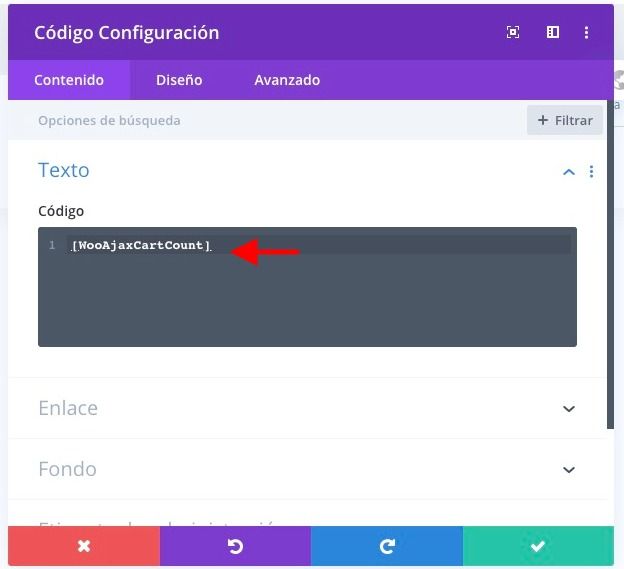Click the expand modal fullscreen icon
The image size is (624, 569).
tap(513, 32)
